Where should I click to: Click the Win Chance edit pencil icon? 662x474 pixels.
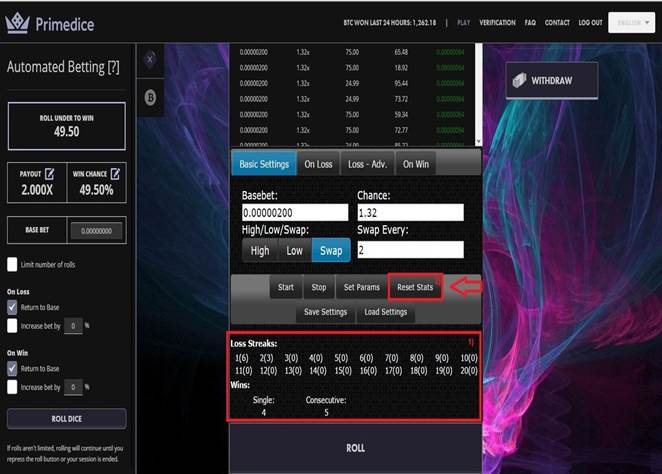pos(115,174)
